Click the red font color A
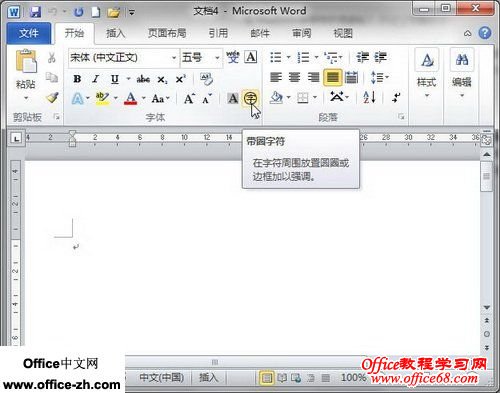Image resolution: width=500 pixels, height=393 pixels. pyautogui.click(x=131, y=98)
